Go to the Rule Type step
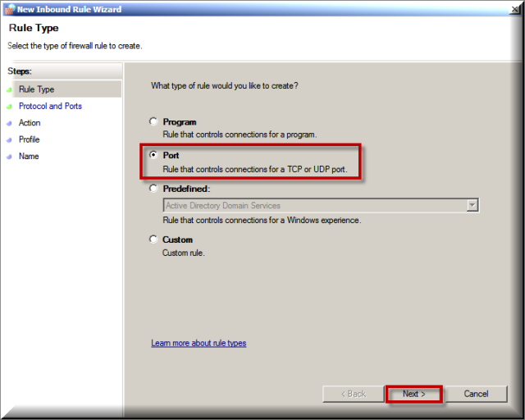Image resolution: width=525 pixels, height=420 pixels. tap(36, 89)
